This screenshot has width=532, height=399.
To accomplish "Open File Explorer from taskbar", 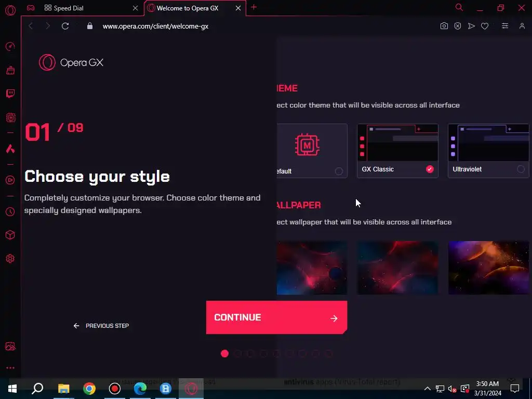I will [63, 389].
